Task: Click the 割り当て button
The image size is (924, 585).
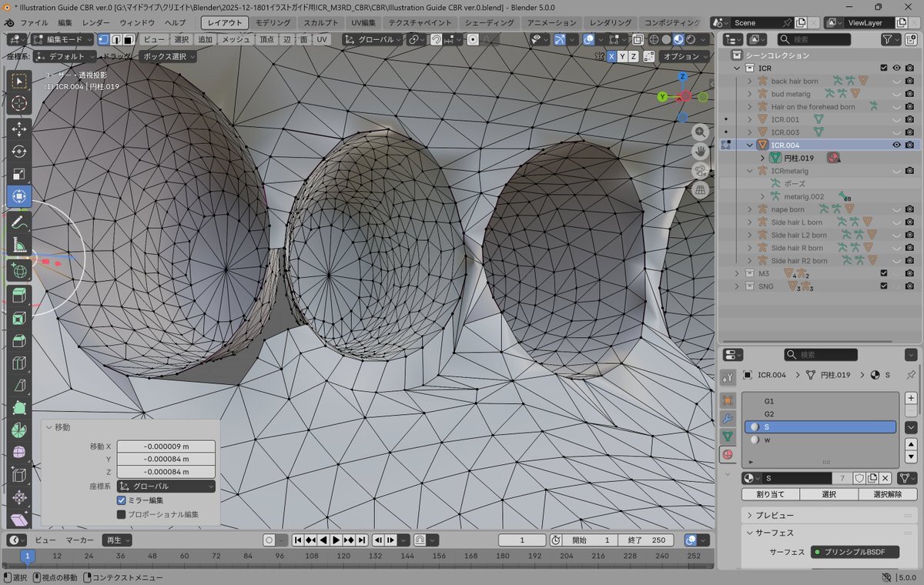Action: [769, 494]
